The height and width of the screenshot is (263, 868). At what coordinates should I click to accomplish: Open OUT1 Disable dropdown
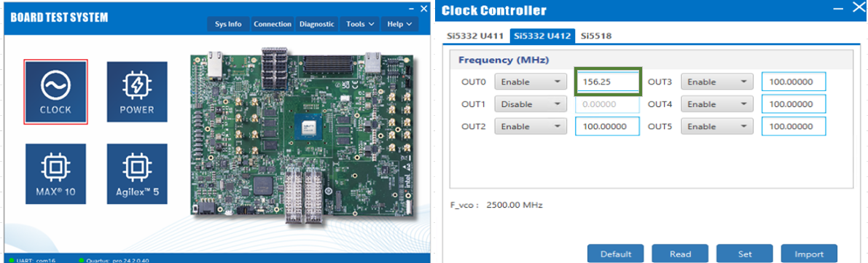point(531,104)
